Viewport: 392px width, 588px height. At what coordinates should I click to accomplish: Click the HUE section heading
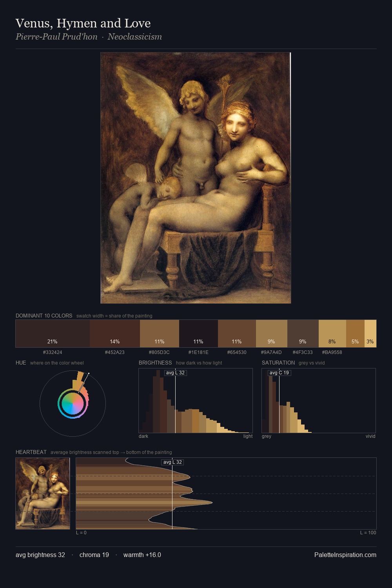coord(21,363)
